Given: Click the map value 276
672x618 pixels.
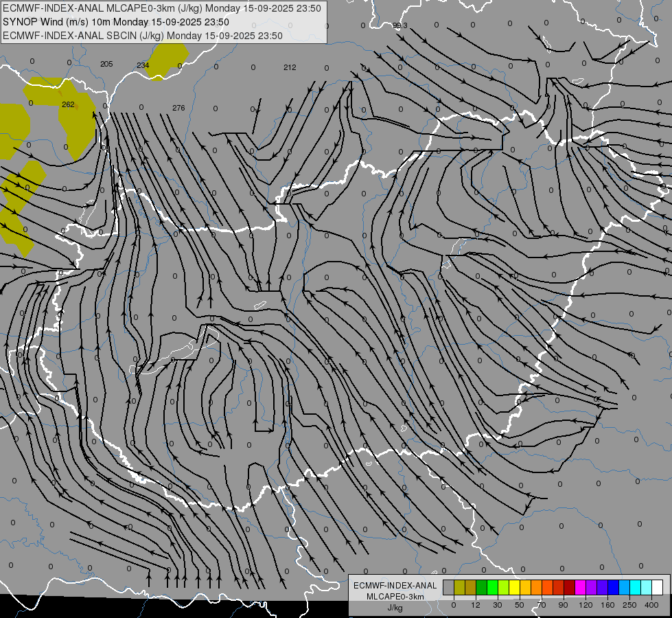Looking at the screenshot, I should tap(178, 108).
